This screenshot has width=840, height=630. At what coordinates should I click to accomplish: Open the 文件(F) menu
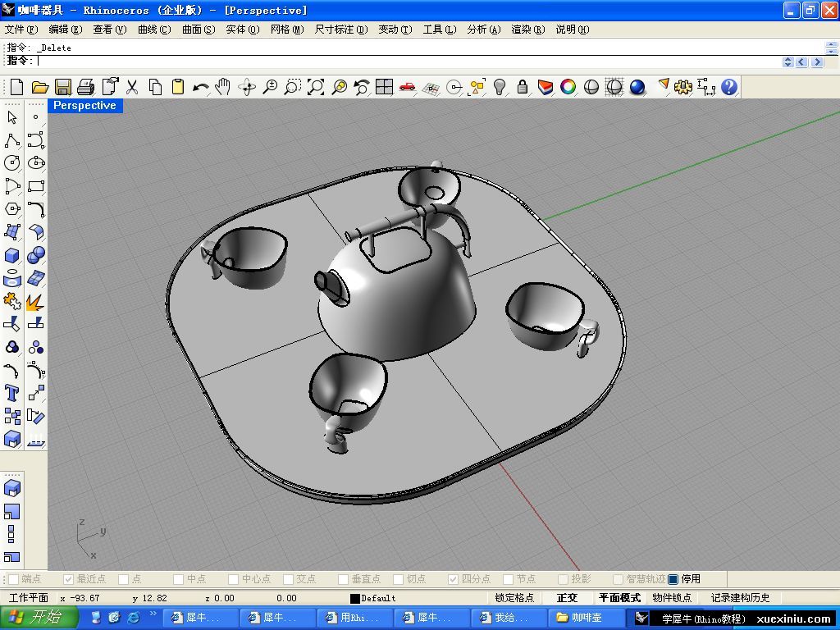point(21,30)
